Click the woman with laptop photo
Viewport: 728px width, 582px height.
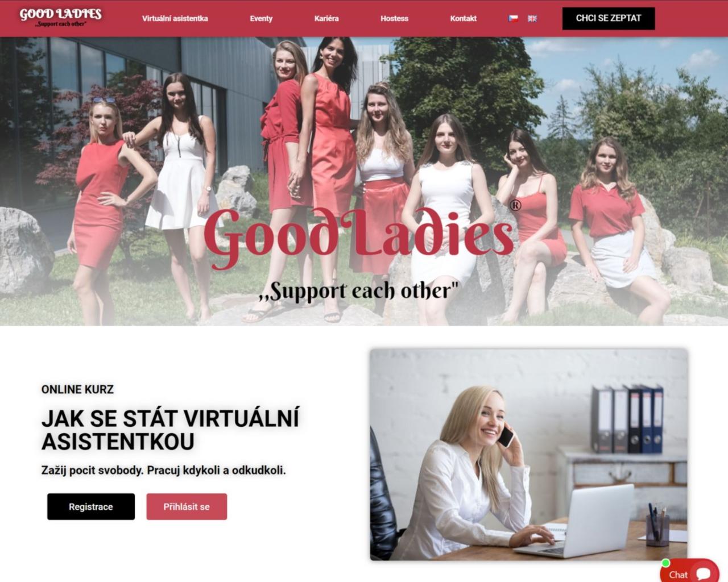pos(529,455)
